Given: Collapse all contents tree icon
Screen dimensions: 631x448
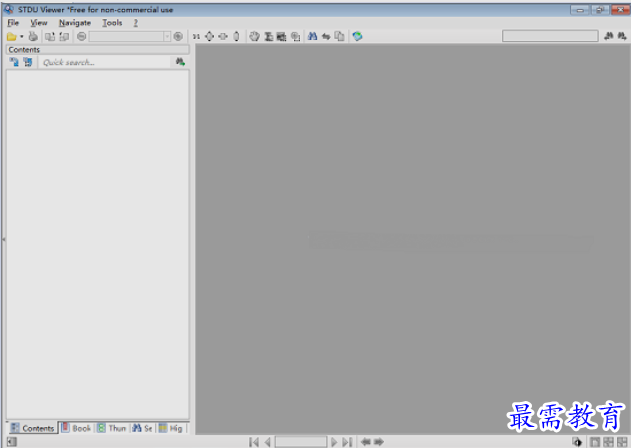Looking at the screenshot, I should pyautogui.click(x=28, y=62).
